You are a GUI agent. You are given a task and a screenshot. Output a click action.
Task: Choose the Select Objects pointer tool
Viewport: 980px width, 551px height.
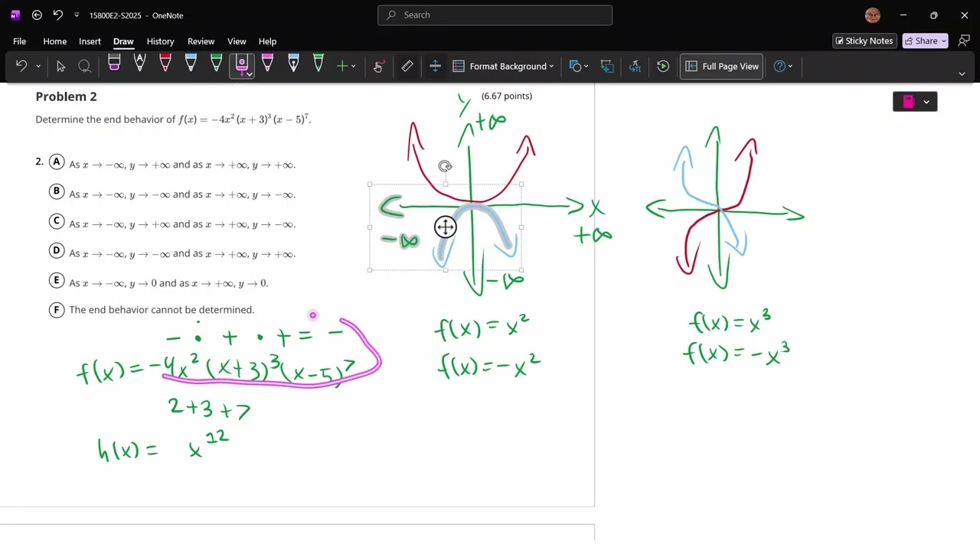coord(61,67)
